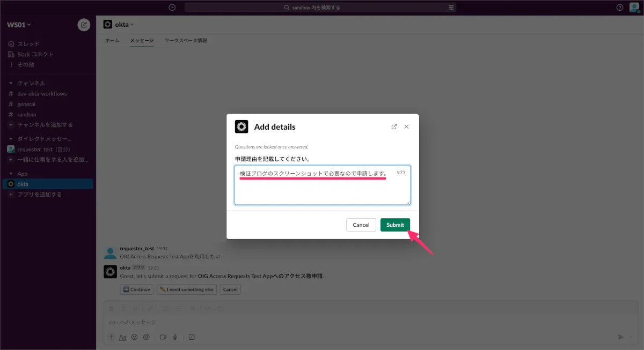Screen dimensions: 644x350
Task: Select okta app in sidebar
Action: click(x=48, y=184)
